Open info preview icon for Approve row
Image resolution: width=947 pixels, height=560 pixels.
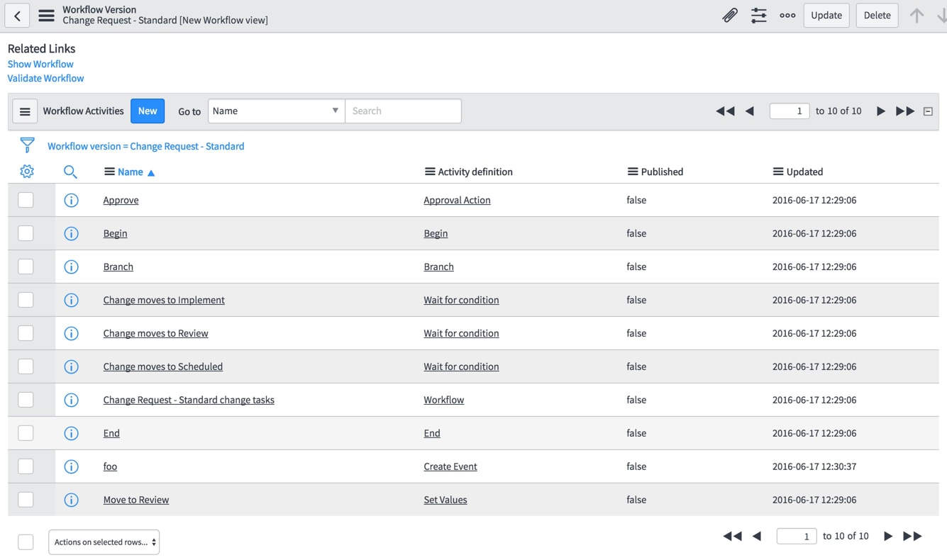click(71, 200)
